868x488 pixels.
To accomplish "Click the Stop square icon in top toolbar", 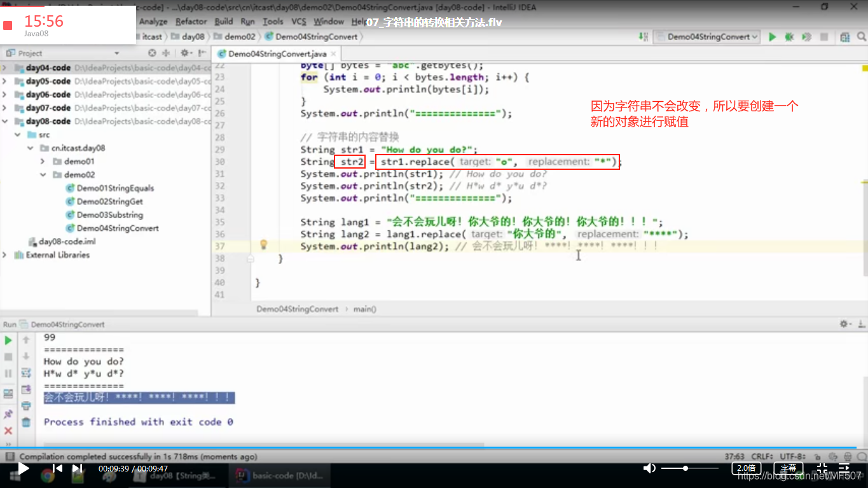I will 825,37.
